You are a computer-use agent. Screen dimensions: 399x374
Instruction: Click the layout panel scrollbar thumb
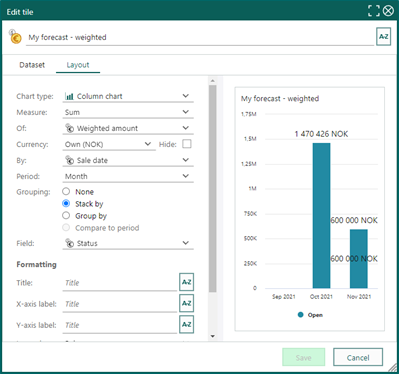pos(213,189)
